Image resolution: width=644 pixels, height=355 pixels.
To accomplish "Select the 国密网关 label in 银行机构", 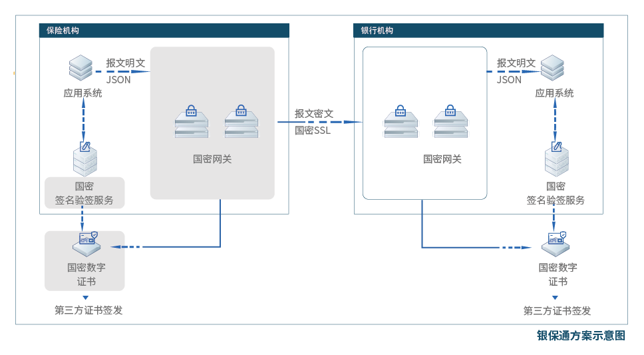I will (x=442, y=159).
